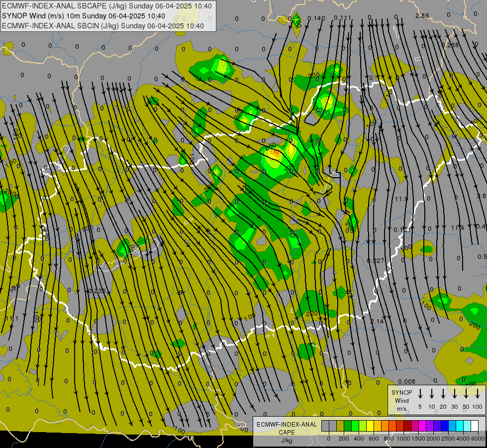
Task: Click the '0' tick label on CAPE legend
Action: coord(329,439)
